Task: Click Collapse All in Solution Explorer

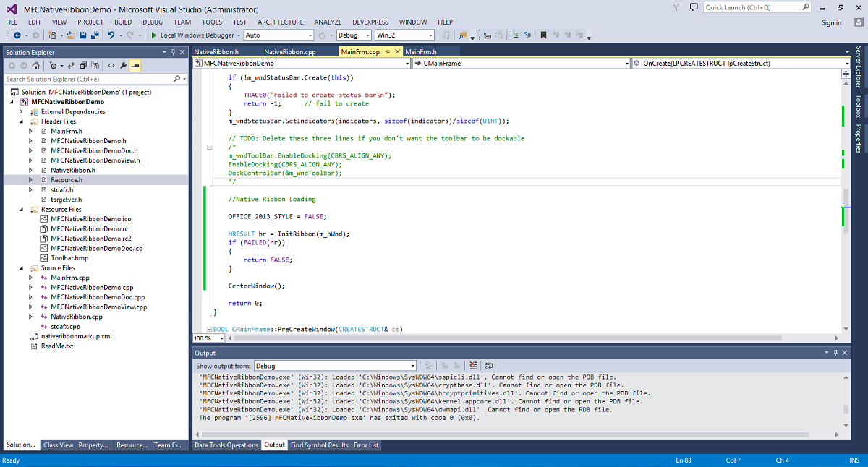Action: coord(84,65)
